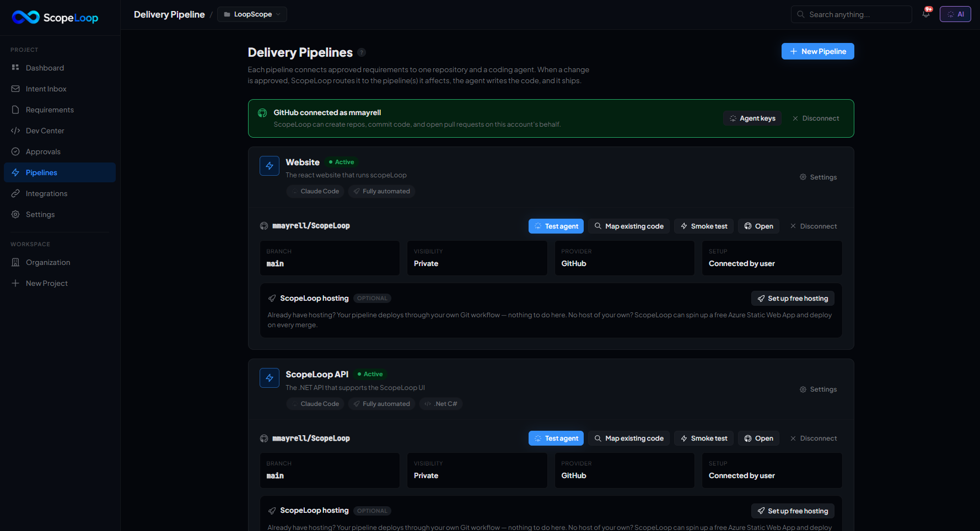The width and height of the screenshot is (980, 531).
Task: Create a New Pipeline
Action: pyautogui.click(x=818, y=51)
